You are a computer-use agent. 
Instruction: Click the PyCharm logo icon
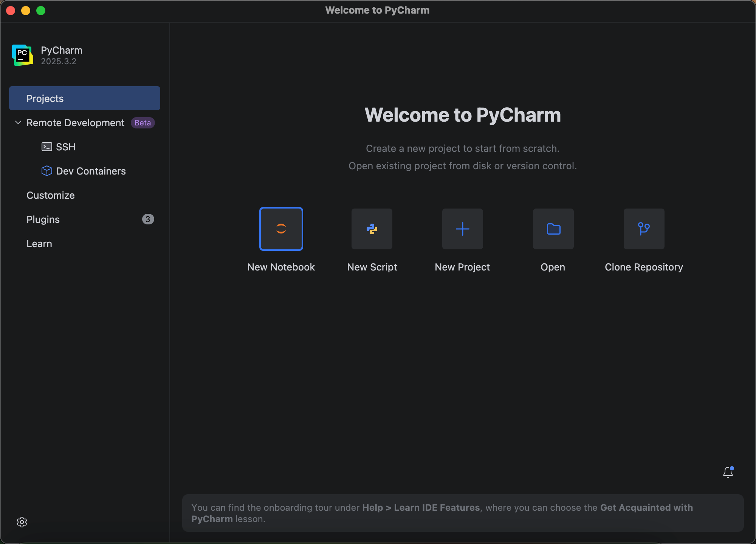pyautogui.click(x=22, y=55)
